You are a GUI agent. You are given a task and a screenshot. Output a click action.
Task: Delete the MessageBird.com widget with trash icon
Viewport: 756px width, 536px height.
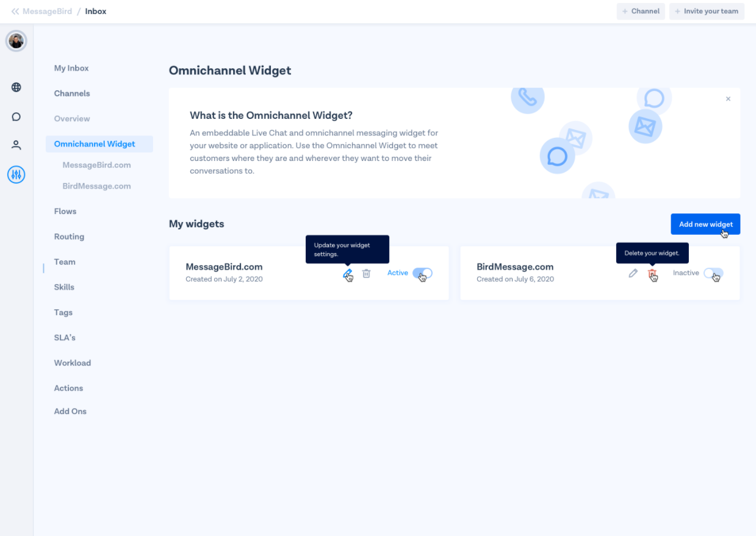(366, 273)
